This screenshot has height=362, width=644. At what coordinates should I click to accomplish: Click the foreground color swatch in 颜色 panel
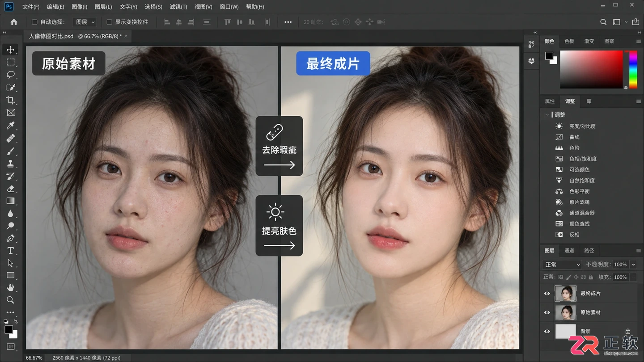pos(549,56)
